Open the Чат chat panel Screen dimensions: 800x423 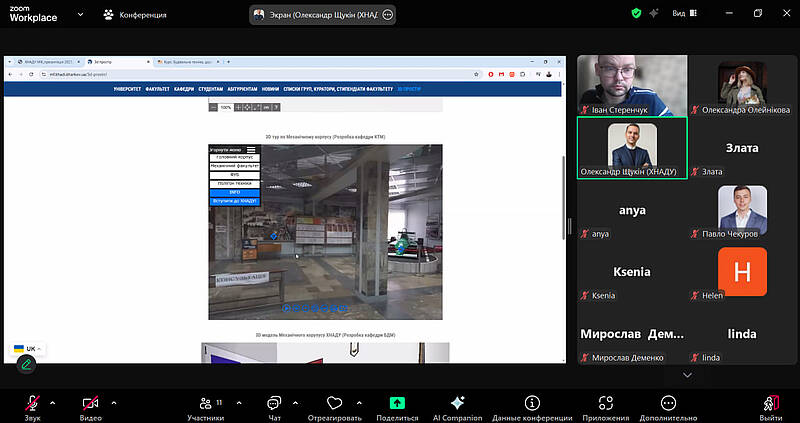273,402
